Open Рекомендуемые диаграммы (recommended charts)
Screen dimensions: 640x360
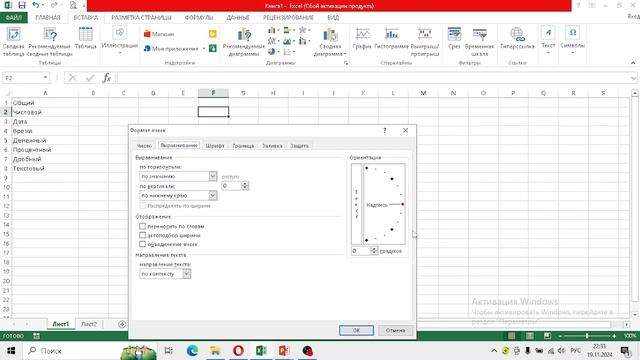pos(244,42)
